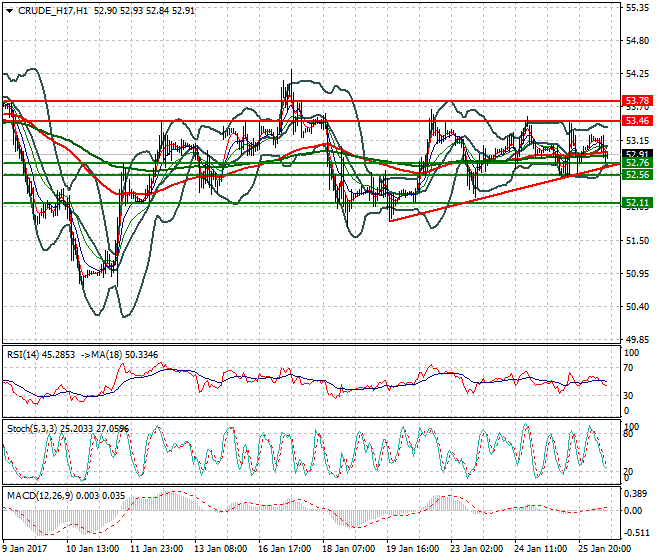Select the 23 Jan 02:00 time axis label
Viewport: 660px width, 560px height.
tap(477, 549)
